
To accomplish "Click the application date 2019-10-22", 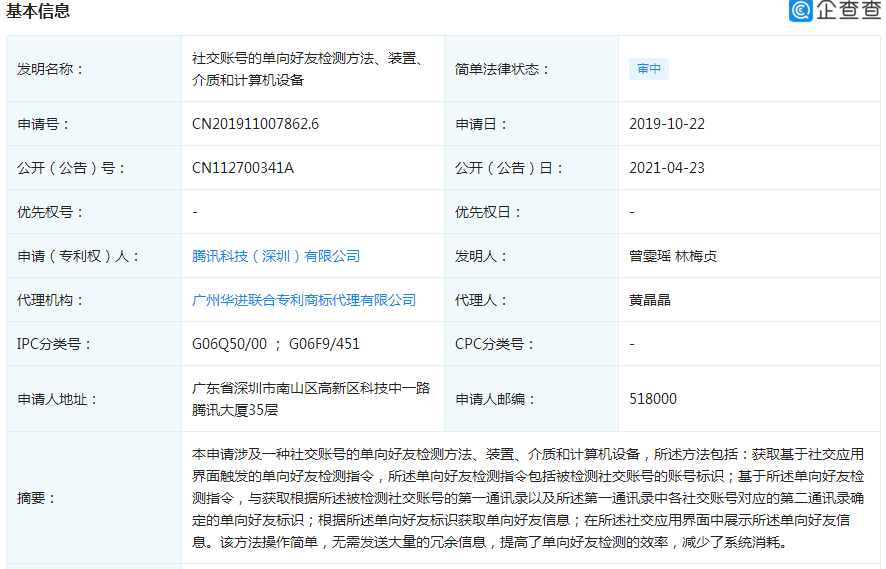I will point(667,124).
